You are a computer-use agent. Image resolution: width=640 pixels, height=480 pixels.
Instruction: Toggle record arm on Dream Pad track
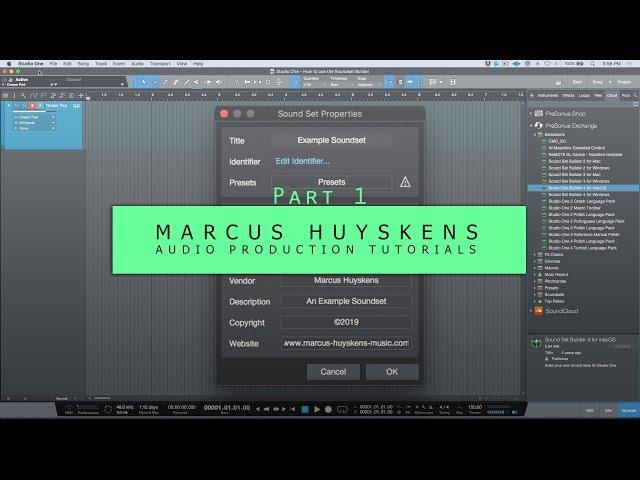coord(32,106)
